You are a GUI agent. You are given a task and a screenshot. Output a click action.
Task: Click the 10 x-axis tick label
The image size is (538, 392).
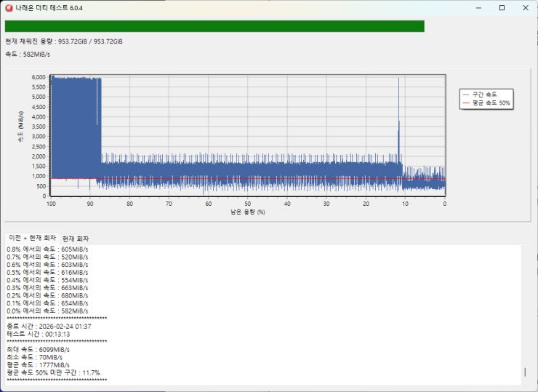pyautogui.click(x=405, y=204)
